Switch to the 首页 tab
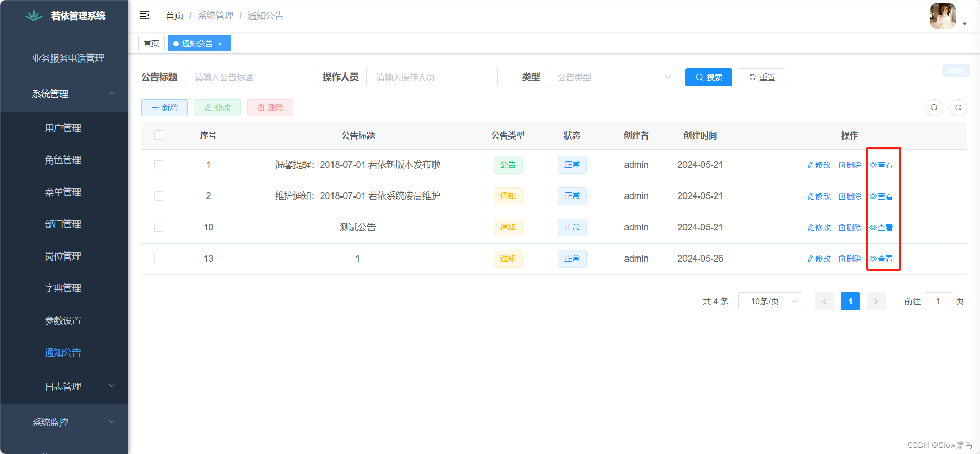The width and height of the screenshot is (980, 454). click(x=151, y=44)
